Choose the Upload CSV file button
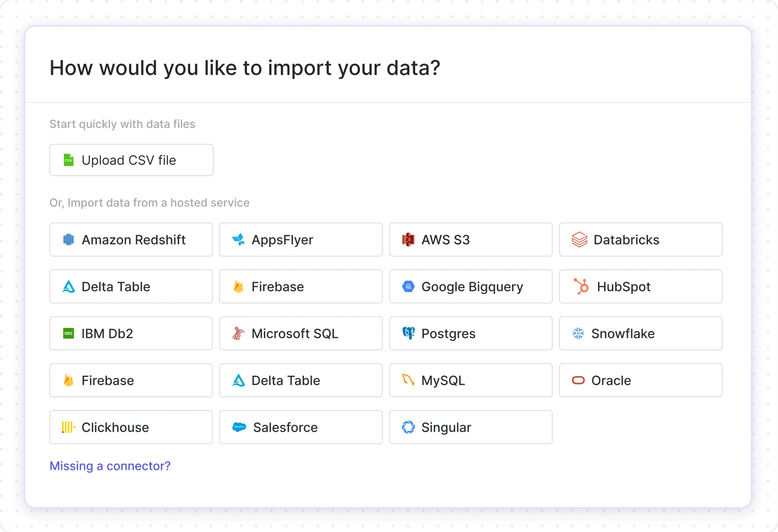 [x=131, y=160]
